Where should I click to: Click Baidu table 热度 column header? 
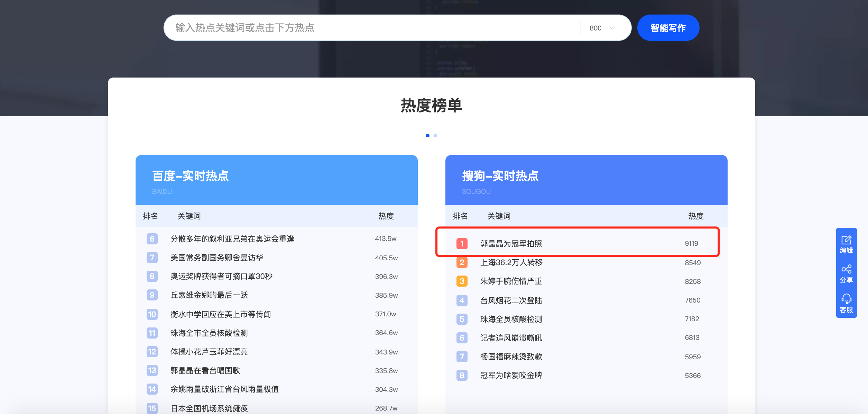[x=386, y=216]
